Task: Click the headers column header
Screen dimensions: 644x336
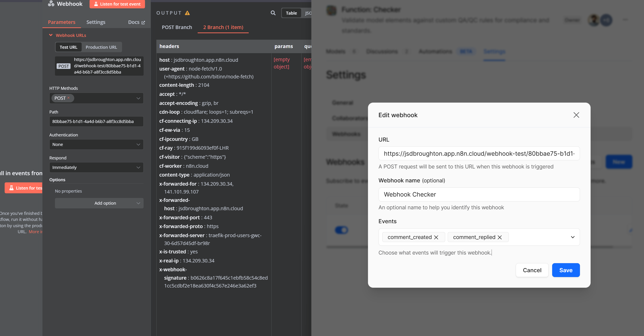Action: (x=169, y=46)
